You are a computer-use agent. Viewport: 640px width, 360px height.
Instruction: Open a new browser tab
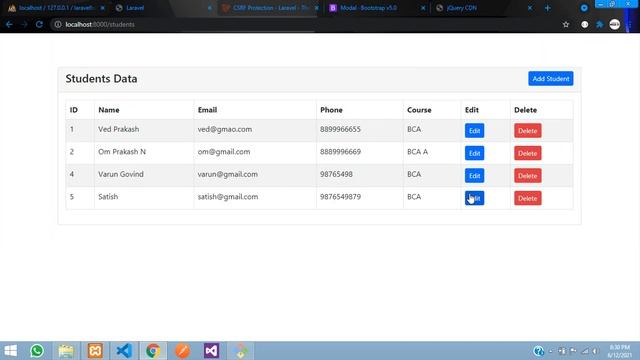pyautogui.click(x=548, y=8)
